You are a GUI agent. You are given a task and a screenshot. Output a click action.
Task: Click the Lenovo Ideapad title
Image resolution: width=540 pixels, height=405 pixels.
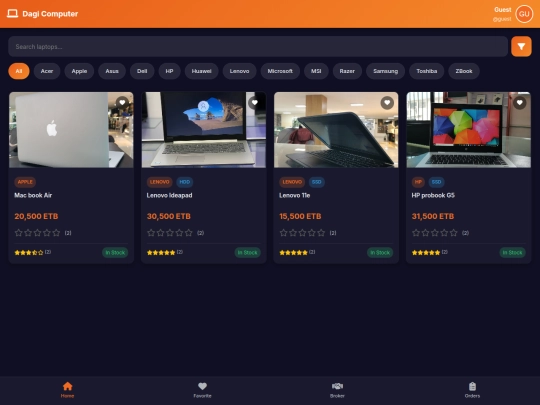(x=169, y=195)
